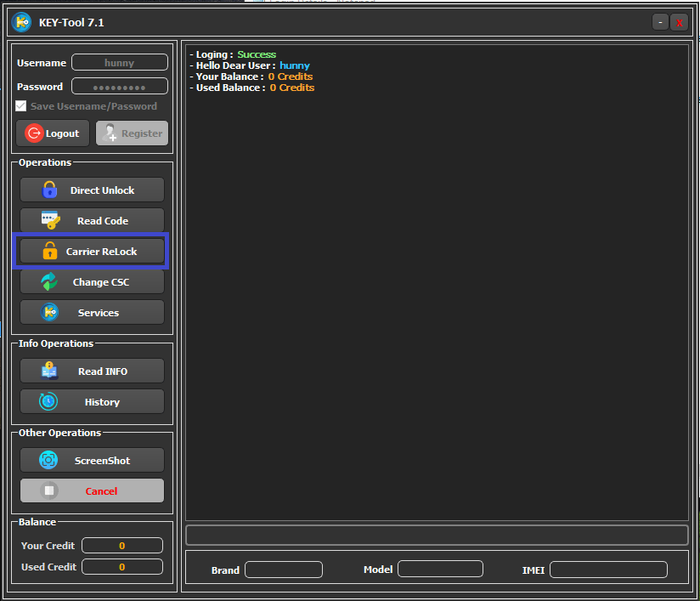Viewport: 700px width, 601px height.
Task: Click the Model field
Action: pos(440,570)
